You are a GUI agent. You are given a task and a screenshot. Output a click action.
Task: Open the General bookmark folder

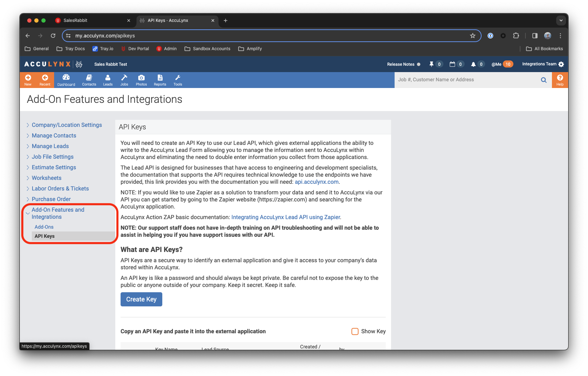click(37, 49)
